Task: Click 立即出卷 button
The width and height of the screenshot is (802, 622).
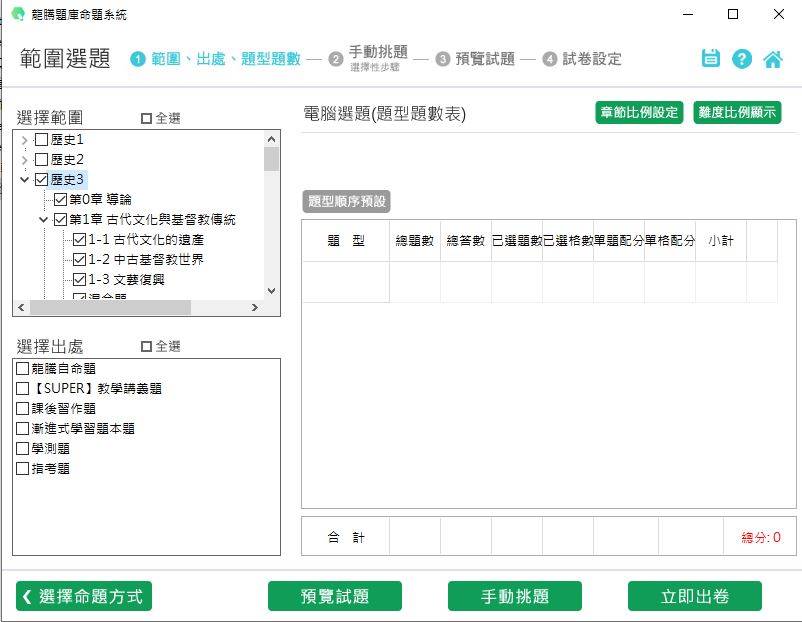Action: [695, 596]
